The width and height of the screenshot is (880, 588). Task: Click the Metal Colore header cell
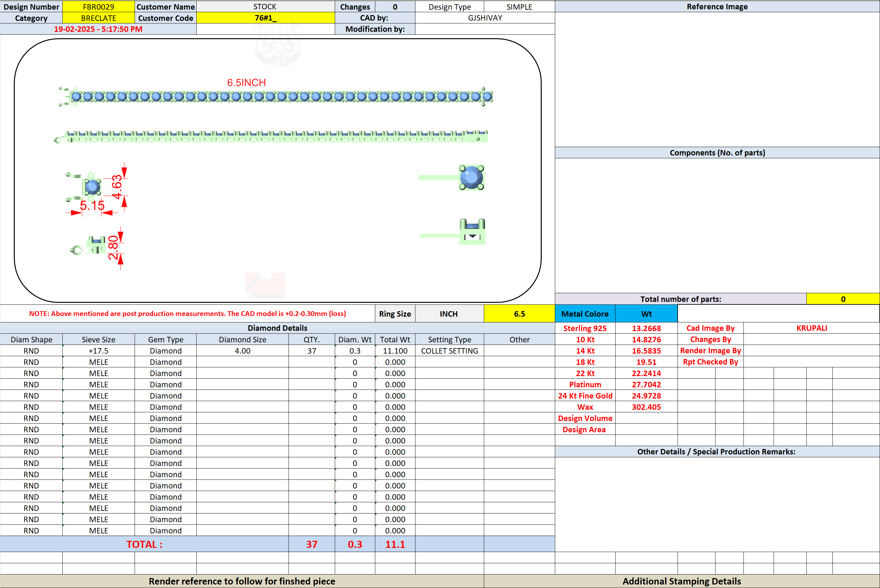coord(585,314)
